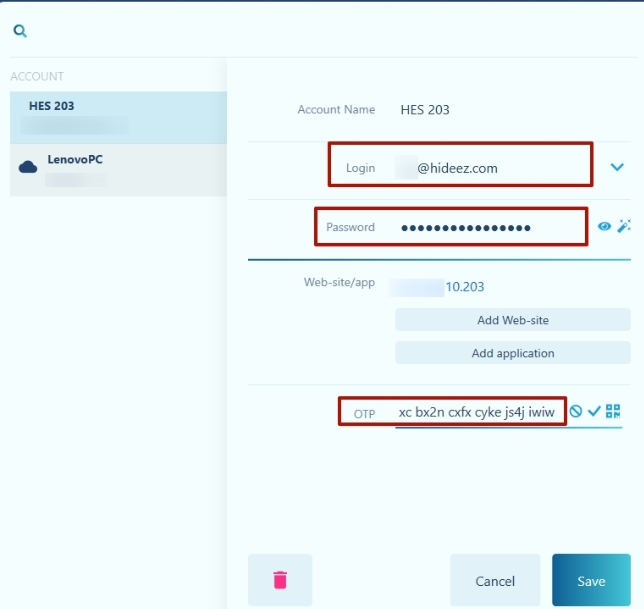Click the LenovoPC cloud icon
644x609 pixels.
pyautogui.click(x=28, y=167)
